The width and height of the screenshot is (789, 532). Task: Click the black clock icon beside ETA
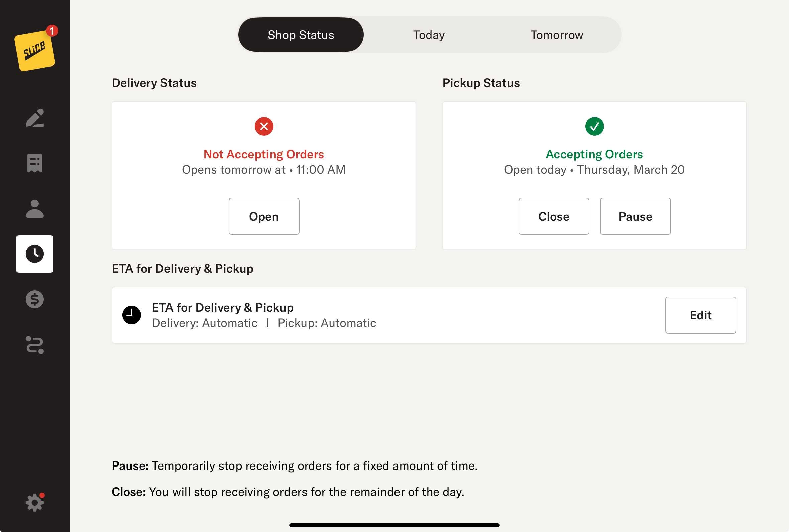(132, 315)
